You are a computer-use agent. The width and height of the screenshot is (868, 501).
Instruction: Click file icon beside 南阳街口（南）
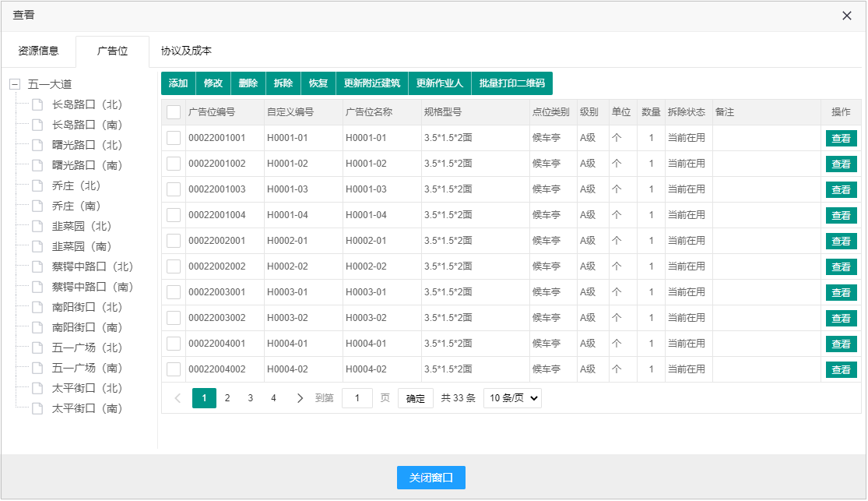point(37,327)
